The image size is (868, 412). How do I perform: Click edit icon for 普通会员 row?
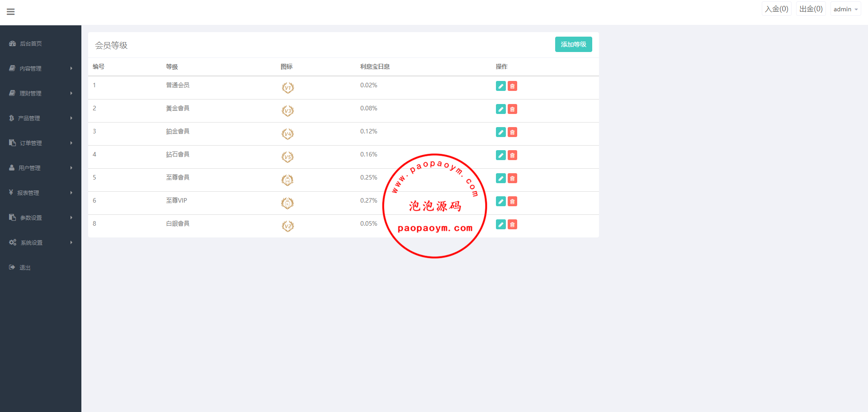(x=500, y=86)
